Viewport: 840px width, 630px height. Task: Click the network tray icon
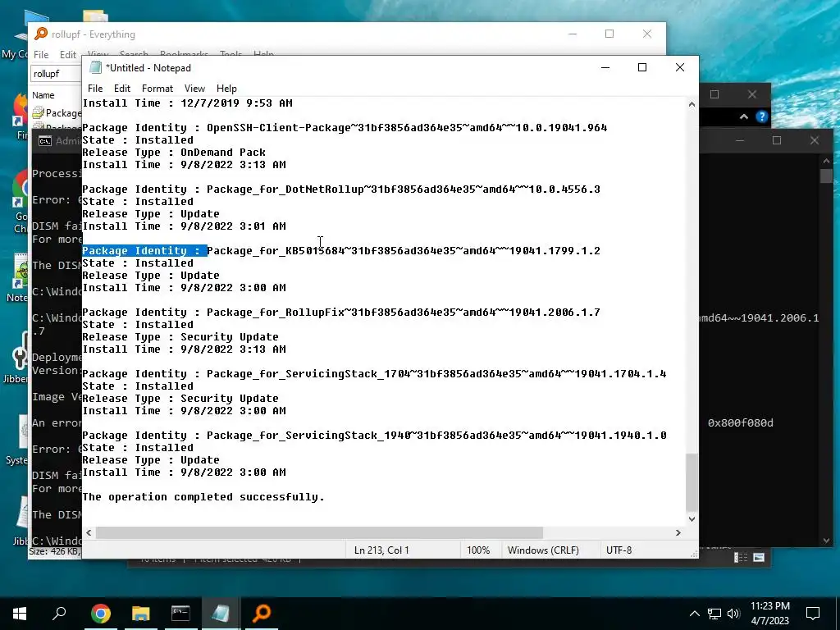coord(714,614)
